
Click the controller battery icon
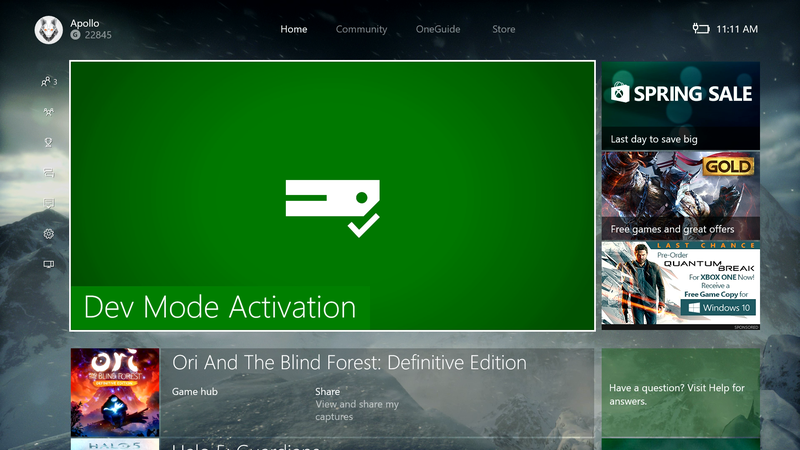tap(700, 29)
